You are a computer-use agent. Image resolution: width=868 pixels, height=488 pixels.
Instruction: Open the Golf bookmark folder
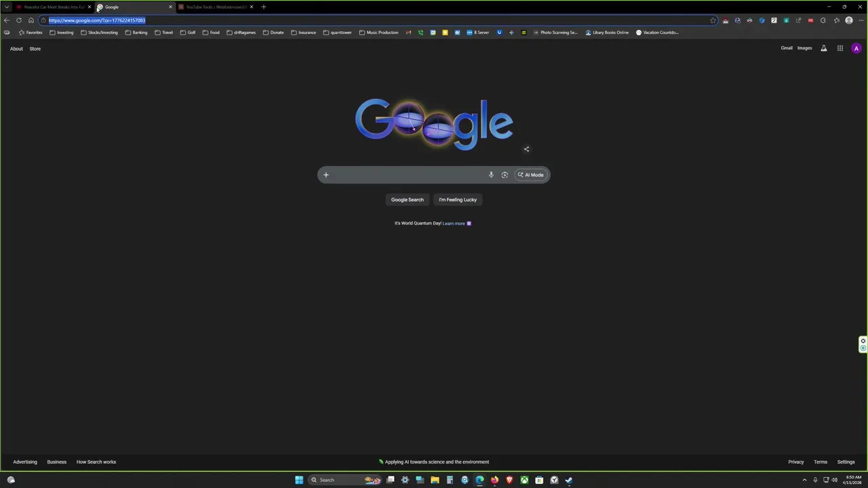pyautogui.click(x=188, y=33)
